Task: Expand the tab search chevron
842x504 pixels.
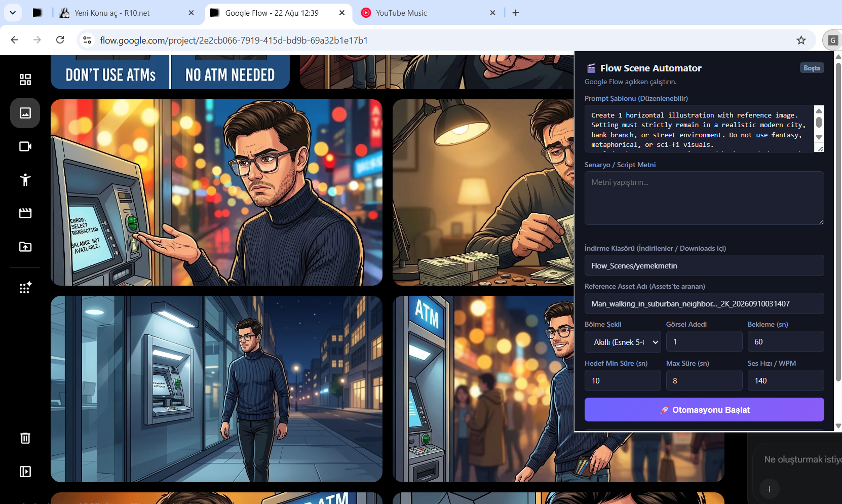Action: (13, 13)
